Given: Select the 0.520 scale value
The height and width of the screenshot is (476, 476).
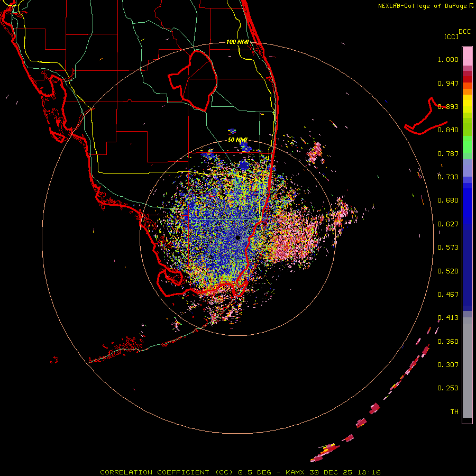Looking at the screenshot, I should click(448, 271).
